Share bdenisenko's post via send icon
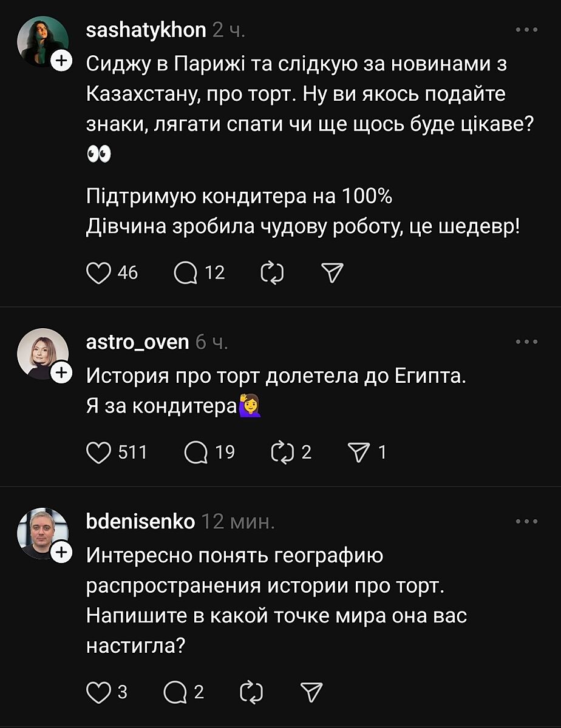The height and width of the screenshot is (728, 561). 311,692
